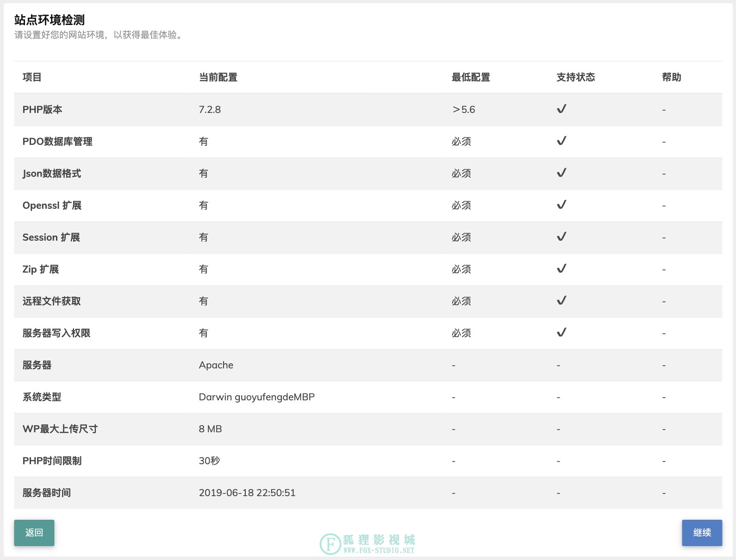Screen dimensions: 736x560
Task: Click the PHP时间限制 row label
Action: pos(52,461)
